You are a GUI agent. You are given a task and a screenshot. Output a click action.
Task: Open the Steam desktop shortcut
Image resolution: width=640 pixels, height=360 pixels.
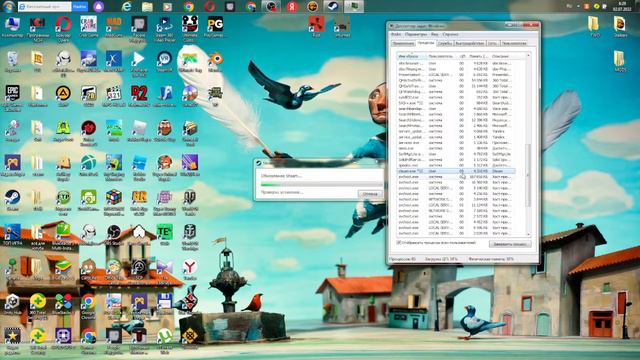tap(12, 200)
